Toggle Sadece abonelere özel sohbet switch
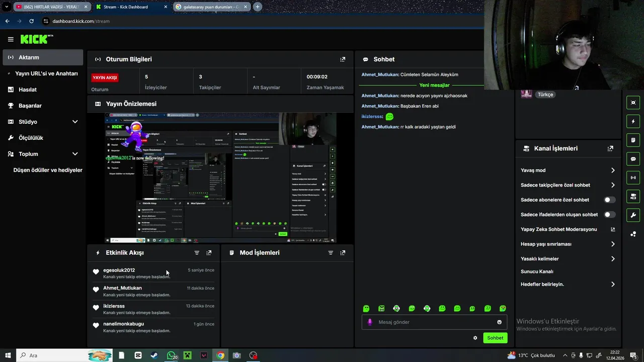 point(609,200)
